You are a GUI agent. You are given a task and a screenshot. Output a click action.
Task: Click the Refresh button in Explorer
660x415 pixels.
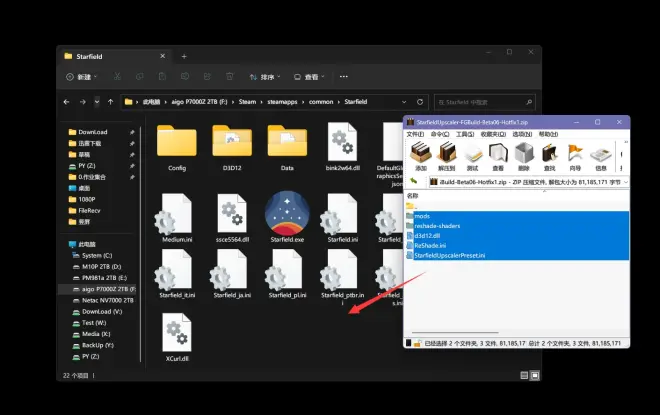(x=420, y=102)
